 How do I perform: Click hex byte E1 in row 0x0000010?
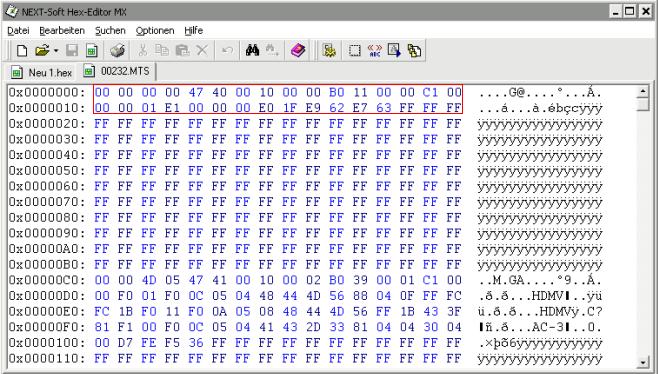pyautogui.click(x=172, y=108)
